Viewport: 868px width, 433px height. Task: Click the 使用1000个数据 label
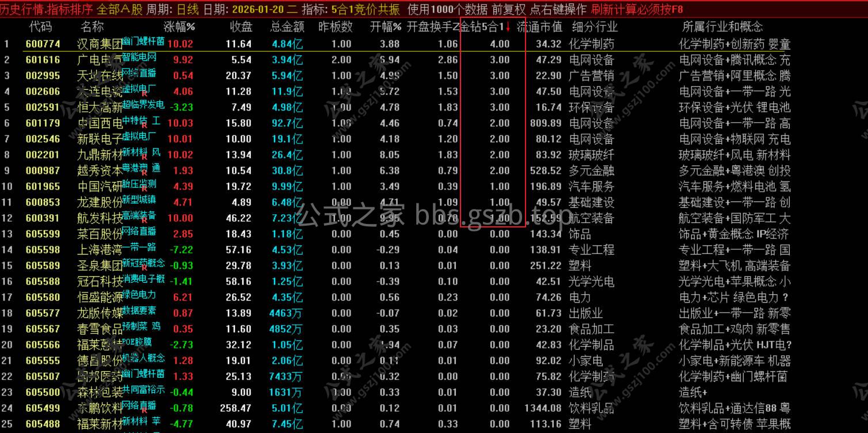(x=447, y=9)
